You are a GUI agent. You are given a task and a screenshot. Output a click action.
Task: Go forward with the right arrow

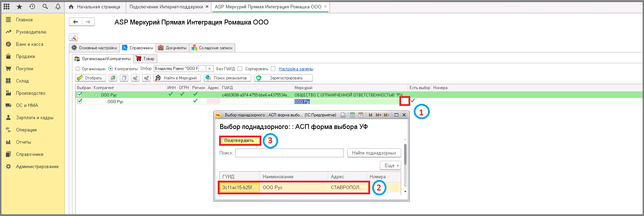(x=88, y=22)
